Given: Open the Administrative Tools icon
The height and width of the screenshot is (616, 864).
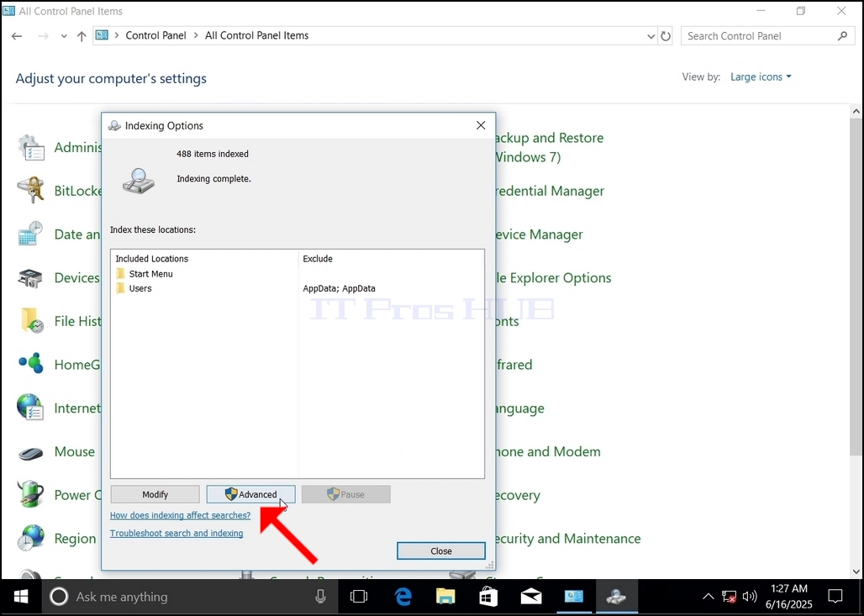Looking at the screenshot, I should [31, 148].
